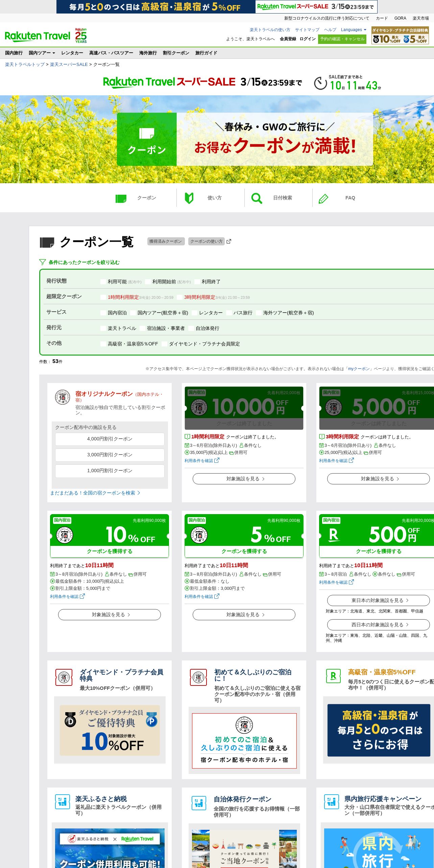Viewport: 434px width, 868px height.
Task: Get the 10% OFF coupon クーポンを獲得する
Action: tap(110, 551)
